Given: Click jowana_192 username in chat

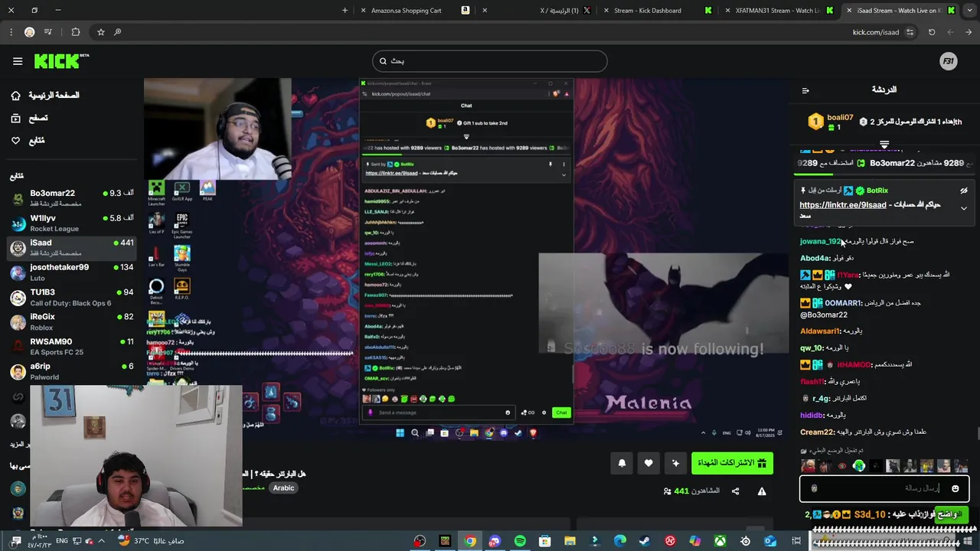Looking at the screenshot, I should pyautogui.click(x=821, y=241).
